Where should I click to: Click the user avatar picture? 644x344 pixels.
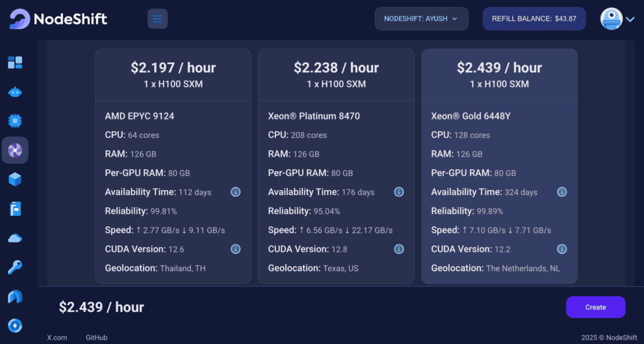pyautogui.click(x=611, y=18)
